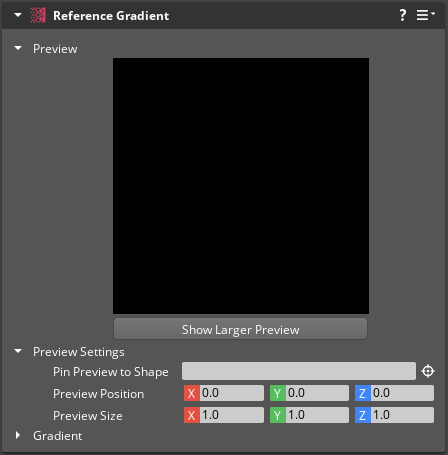Click the Preview Settings heading
The width and height of the screenshot is (448, 455).
tap(79, 352)
